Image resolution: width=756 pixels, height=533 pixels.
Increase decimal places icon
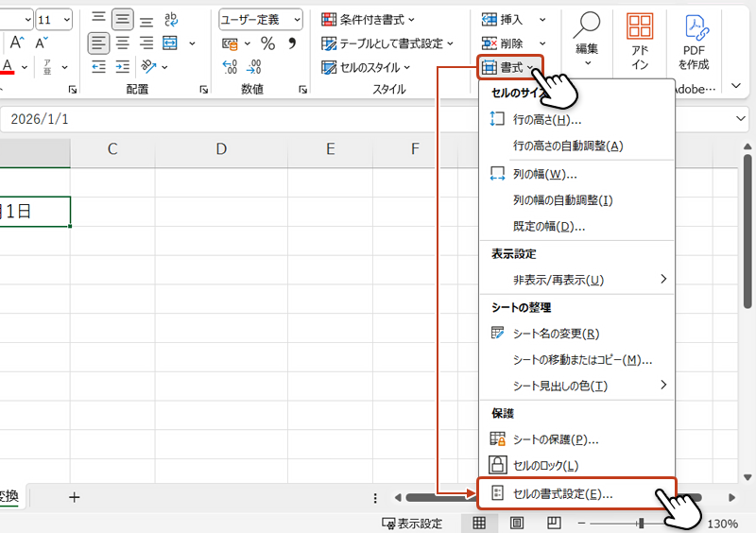pos(230,66)
